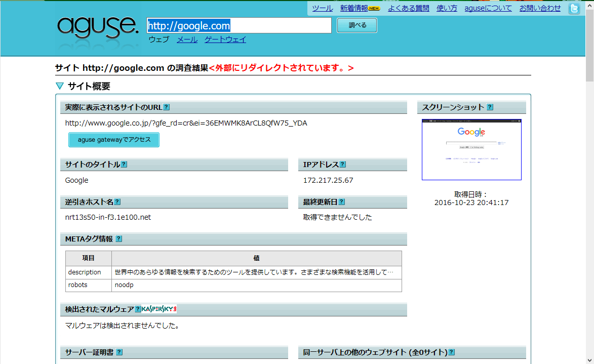Click the IP address 172.217.25.67
Screen dimensions: 594x364
(328, 180)
